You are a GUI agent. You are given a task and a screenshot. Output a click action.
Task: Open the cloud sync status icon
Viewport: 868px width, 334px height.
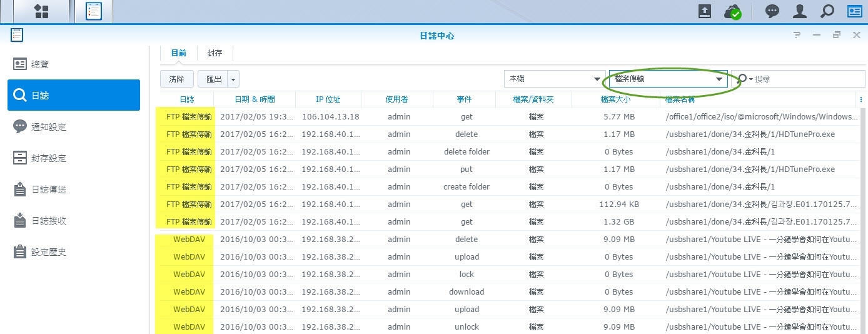click(x=732, y=11)
